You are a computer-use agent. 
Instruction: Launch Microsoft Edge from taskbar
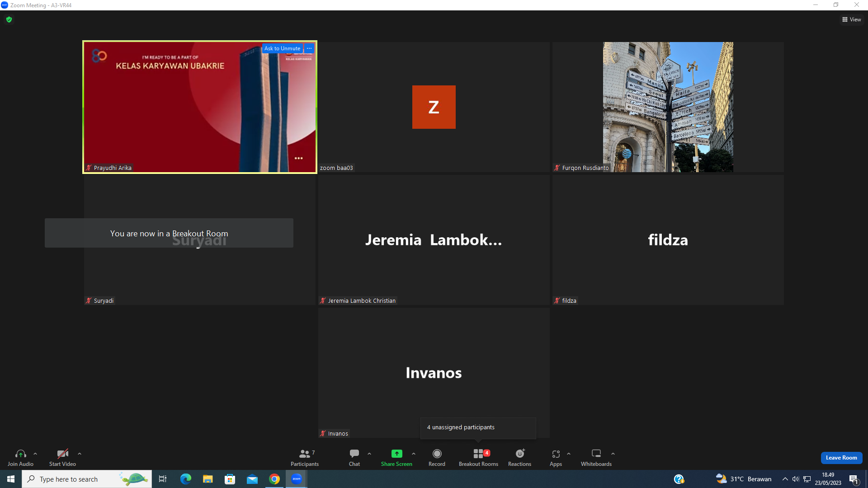(186, 479)
